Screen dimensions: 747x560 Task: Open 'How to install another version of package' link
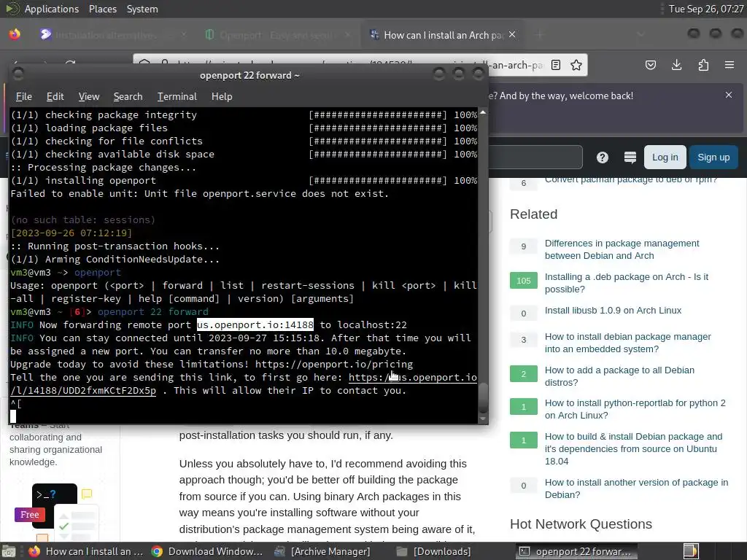[636, 489]
